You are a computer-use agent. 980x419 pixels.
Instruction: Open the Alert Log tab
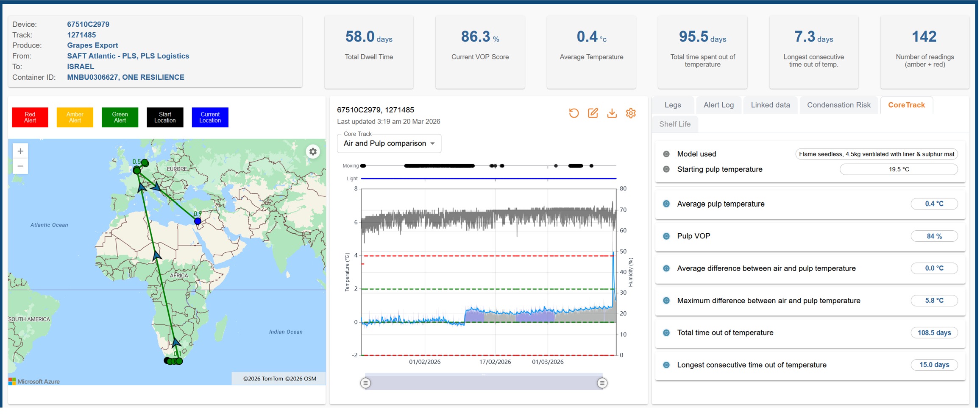718,105
